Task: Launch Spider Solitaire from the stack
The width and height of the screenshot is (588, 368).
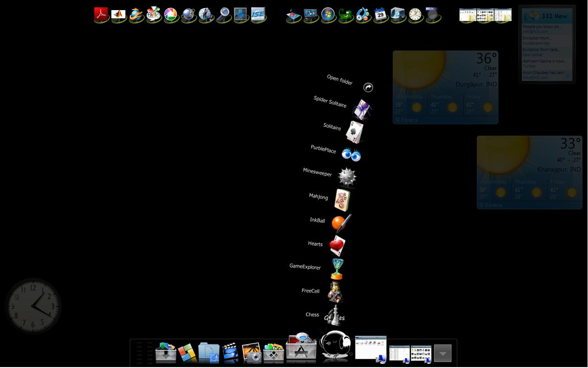Action: (362, 110)
